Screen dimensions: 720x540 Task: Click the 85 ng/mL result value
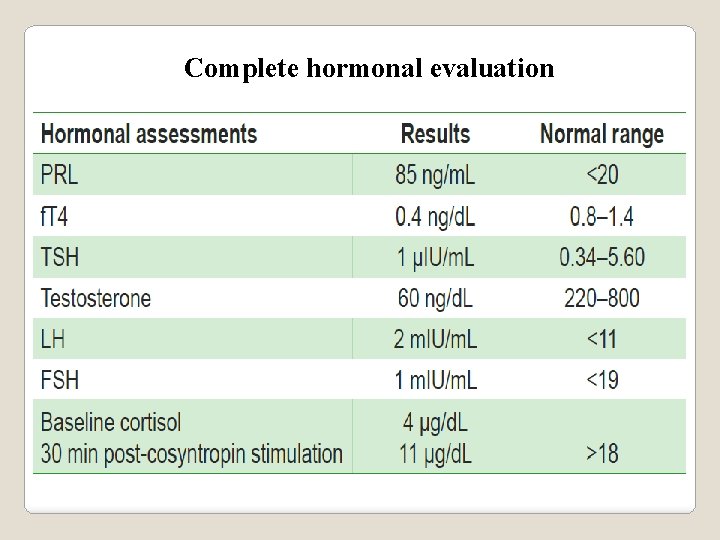[435, 176]
